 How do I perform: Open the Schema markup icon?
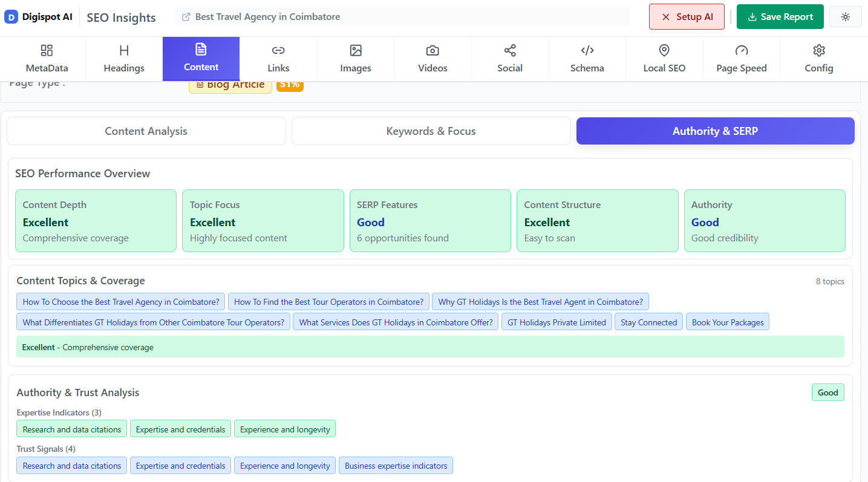pos(587,51)
